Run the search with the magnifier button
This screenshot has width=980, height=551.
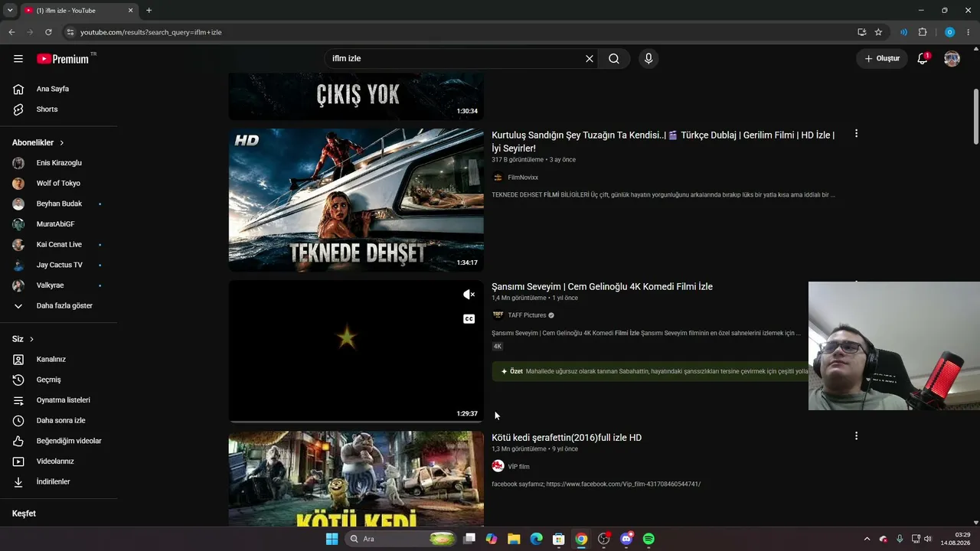pyautogui.click(x=614, y=59)
